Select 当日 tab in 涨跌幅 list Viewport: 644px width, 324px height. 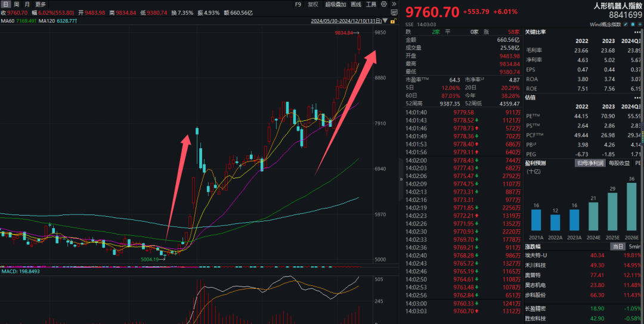point(618,247)
